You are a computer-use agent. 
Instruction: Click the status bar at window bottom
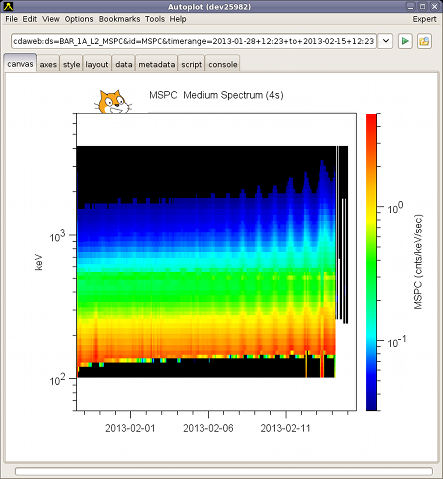click(224, 471)
